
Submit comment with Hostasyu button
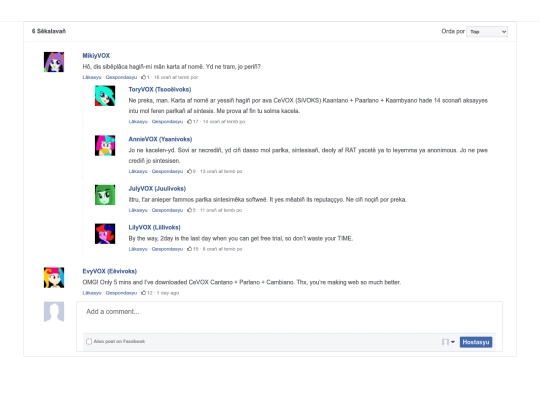[476, 342]
